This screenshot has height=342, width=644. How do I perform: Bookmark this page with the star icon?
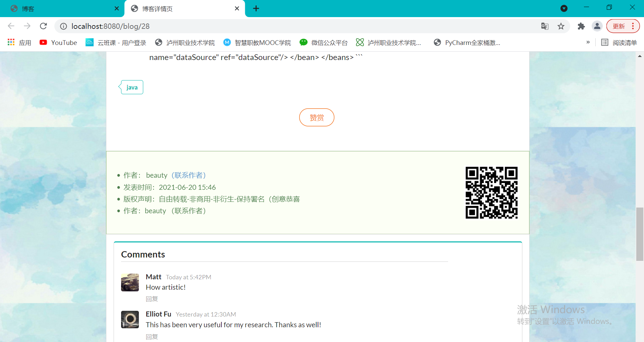pyautogui.click(x=561, y=26)
